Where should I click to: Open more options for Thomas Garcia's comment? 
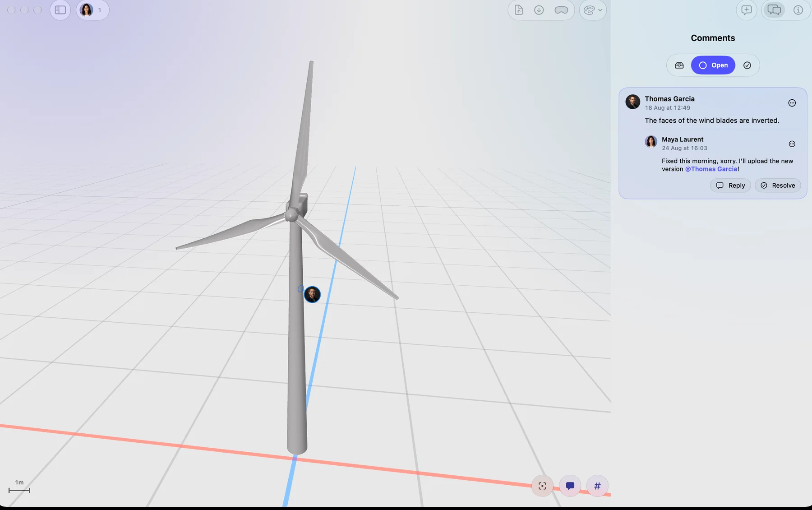click(x=792, y=103)
